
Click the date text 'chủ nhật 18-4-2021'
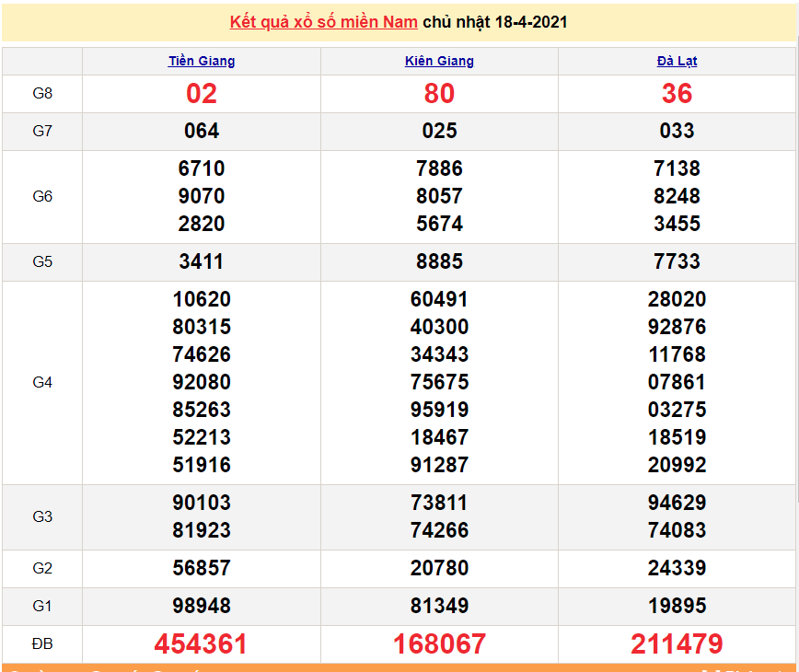coord(495,22)
